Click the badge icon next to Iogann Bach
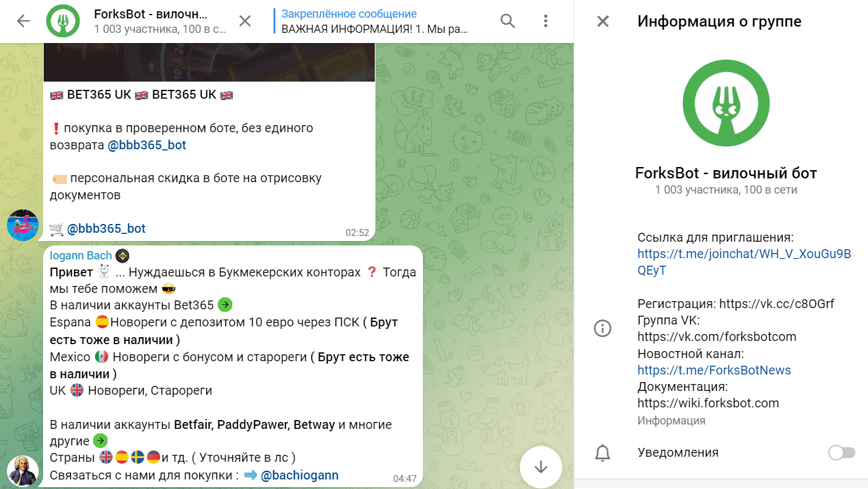The width and height of the screenshot is (868, 489). (122, 256)
